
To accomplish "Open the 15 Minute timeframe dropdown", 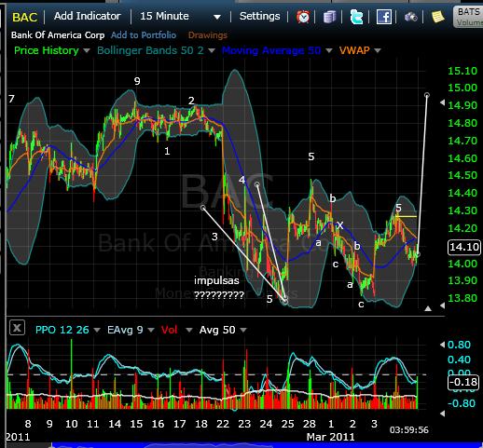I will point(180,17).
